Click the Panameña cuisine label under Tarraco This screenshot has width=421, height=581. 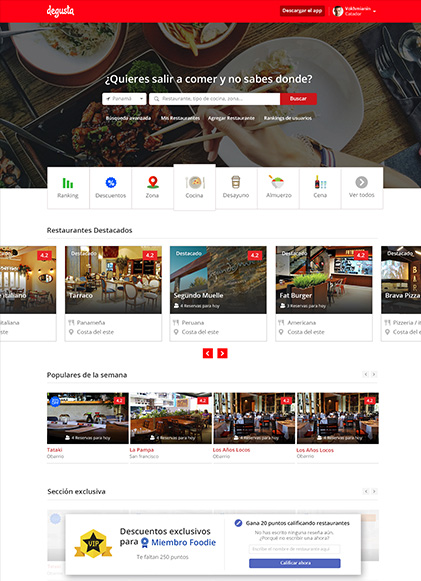91,323
